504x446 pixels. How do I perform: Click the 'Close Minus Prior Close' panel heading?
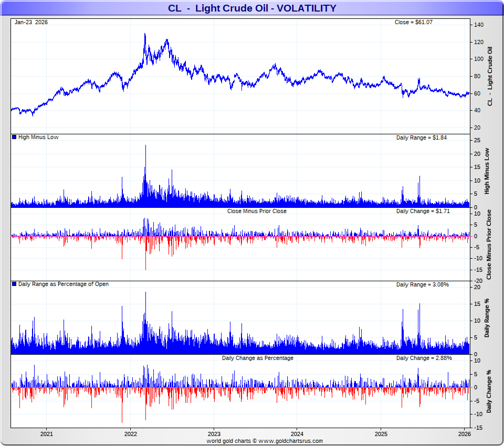pyautogui.click(x=257, y=211)
